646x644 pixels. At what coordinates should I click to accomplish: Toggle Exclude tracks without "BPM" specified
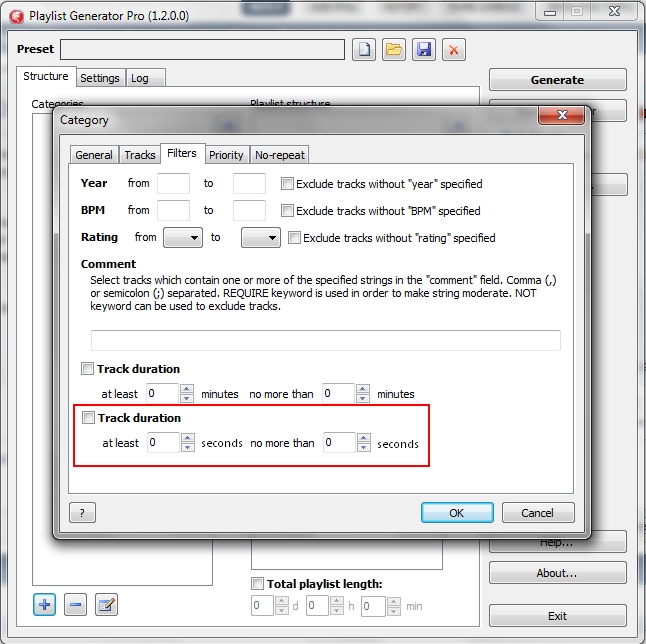[287, 211]
